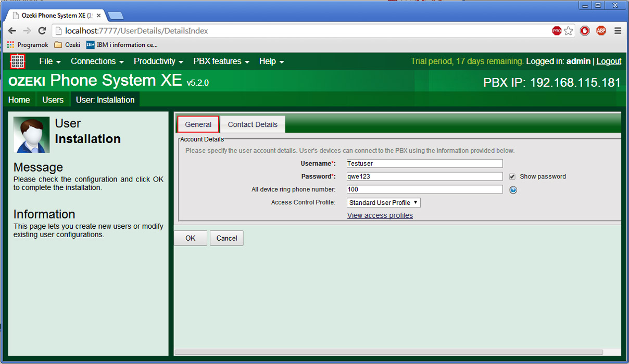629x364 pixels.
Task: Reload the page with the refresh icon
Action: (x=42, y=31)
